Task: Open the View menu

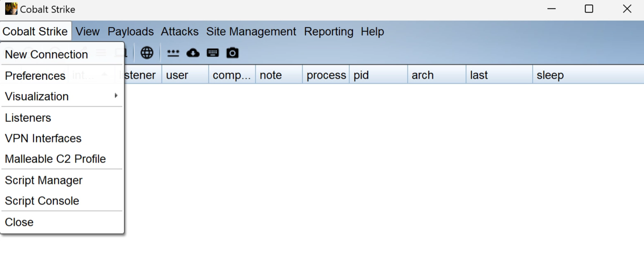Action: [x=88, y=31]
